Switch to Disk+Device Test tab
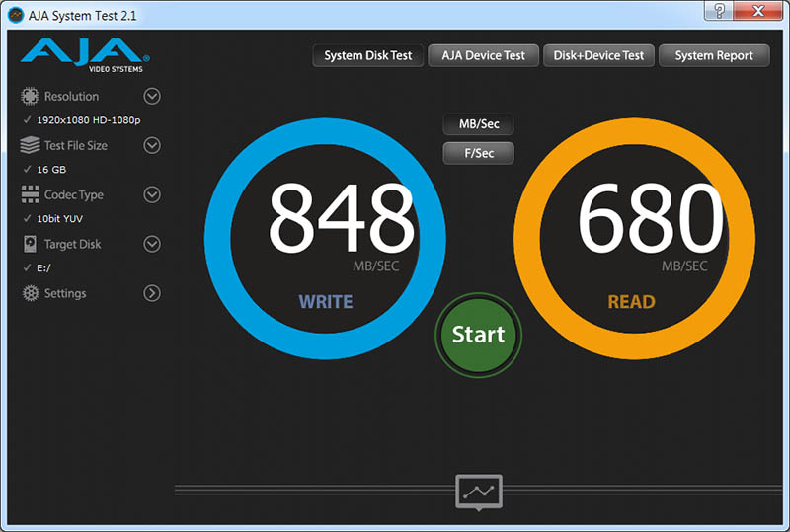Image resolution: width=790 pixels, height=532 pixels. click(x=598, y=55)
